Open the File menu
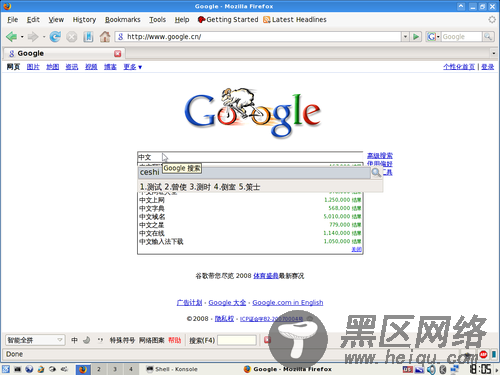Image resolution: width=500 pixels, height=375 pixels. click(13, 20)
